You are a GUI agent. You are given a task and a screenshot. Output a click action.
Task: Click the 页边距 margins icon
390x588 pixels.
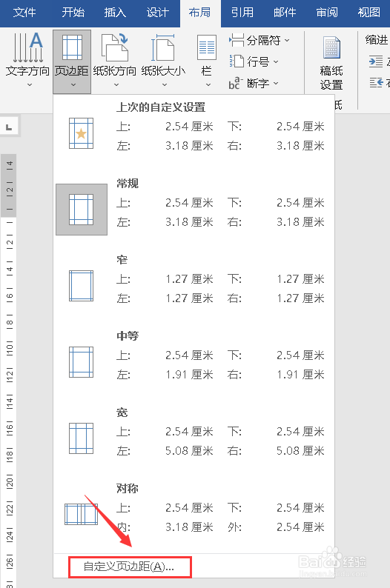coord(72,47)
